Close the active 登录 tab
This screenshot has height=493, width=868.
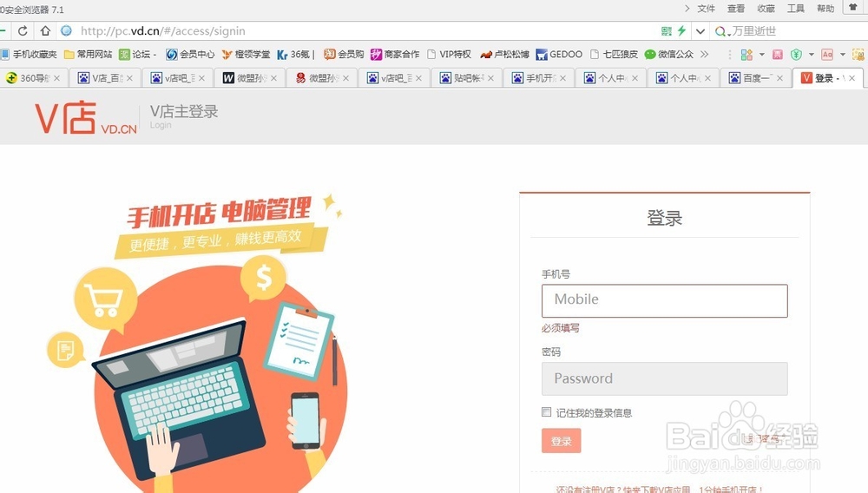852,78
